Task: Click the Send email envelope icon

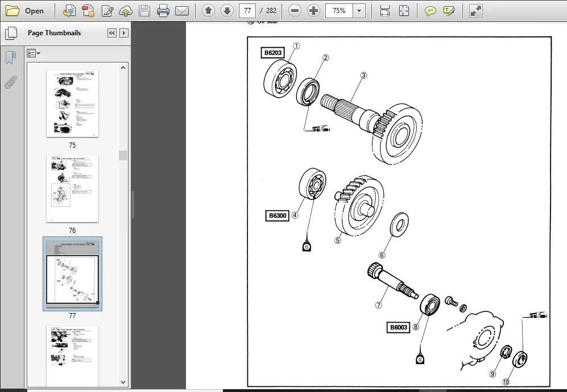Action: click(x=182, y=11)
